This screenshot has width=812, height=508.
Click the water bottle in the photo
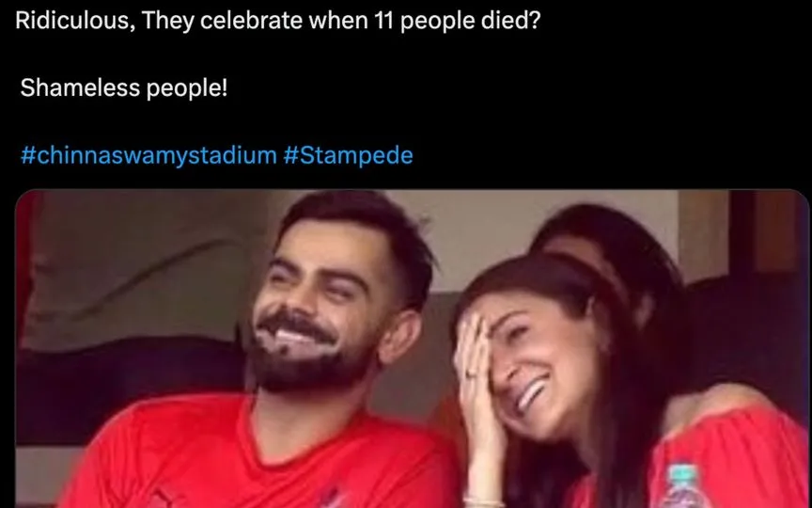pos(684,486)
